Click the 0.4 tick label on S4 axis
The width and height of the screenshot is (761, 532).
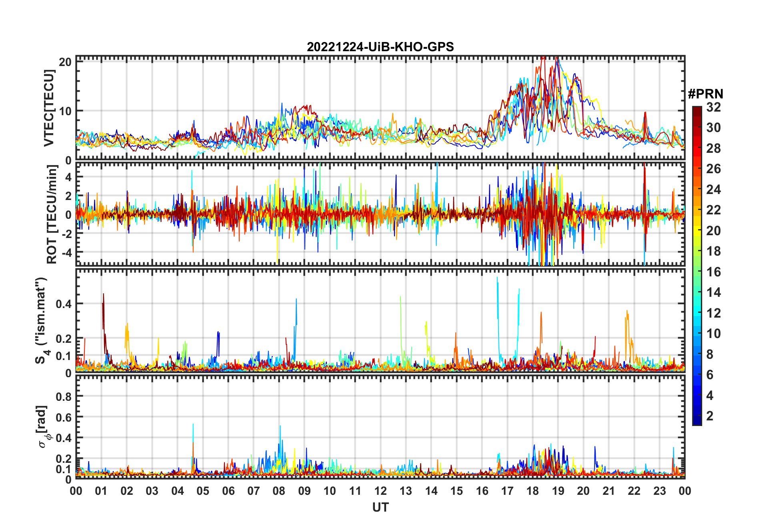(x=64, y=304)
